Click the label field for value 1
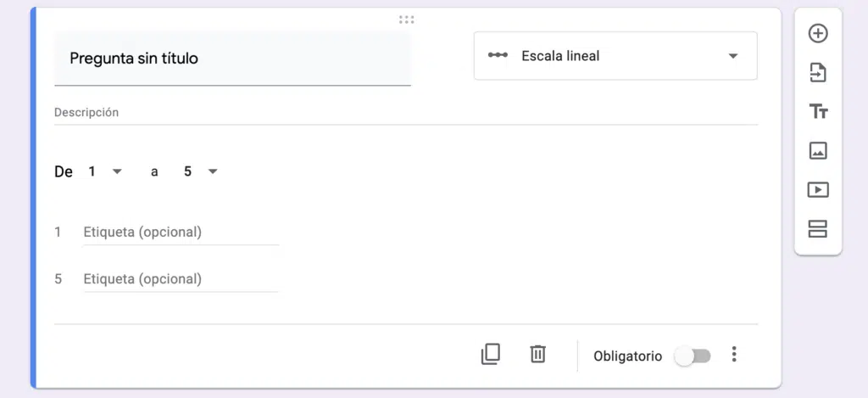The image size is (868, 398). (181, 232)
